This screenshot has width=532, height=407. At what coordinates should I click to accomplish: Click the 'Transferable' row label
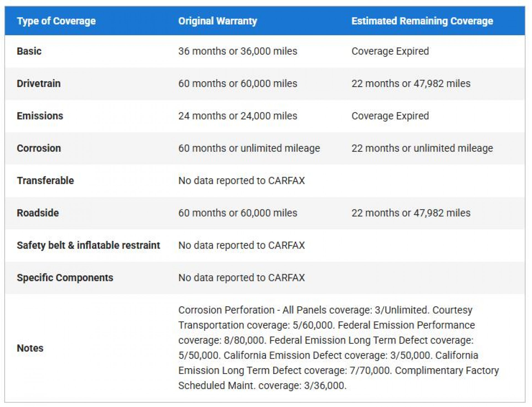point(45,180)
